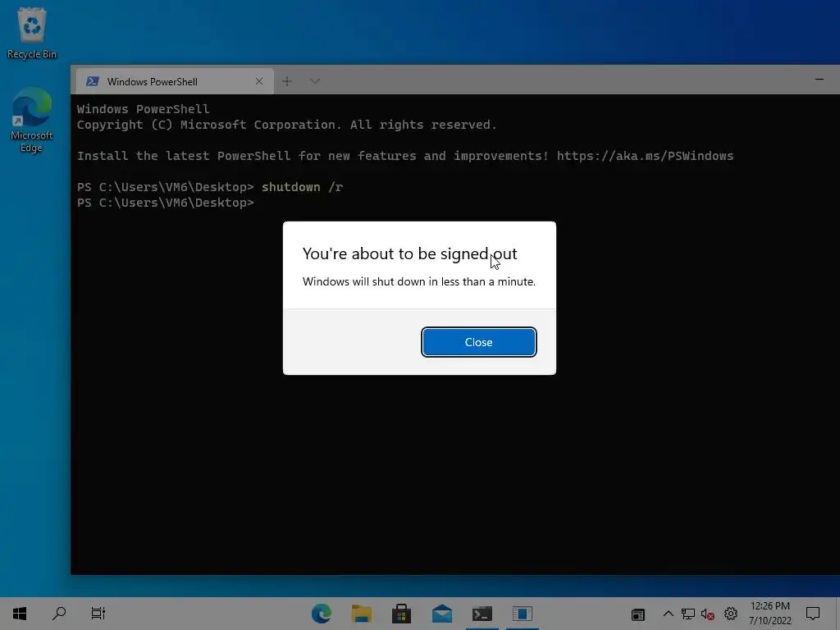Open taskbar Search magnifier
This screenshot has height=630, width=840.
coord(59,614)
